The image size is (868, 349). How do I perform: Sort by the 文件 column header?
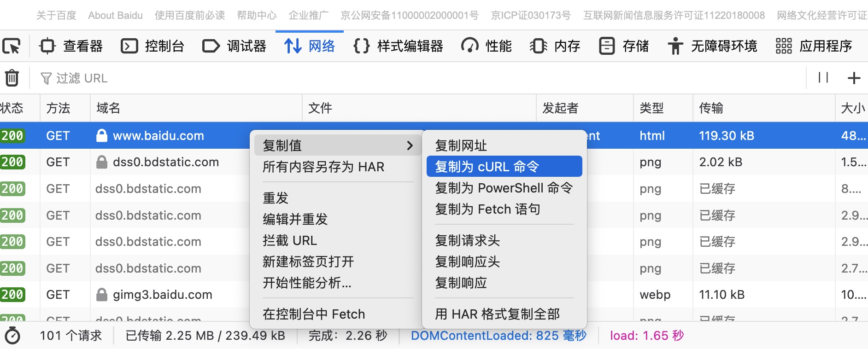[419, 108]
